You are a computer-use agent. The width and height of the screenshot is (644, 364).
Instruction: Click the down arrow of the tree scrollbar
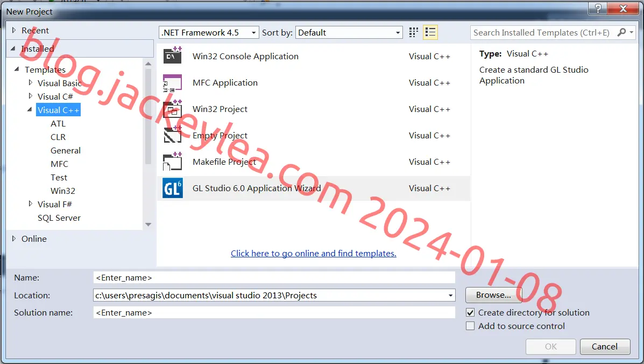coord(148,225)
